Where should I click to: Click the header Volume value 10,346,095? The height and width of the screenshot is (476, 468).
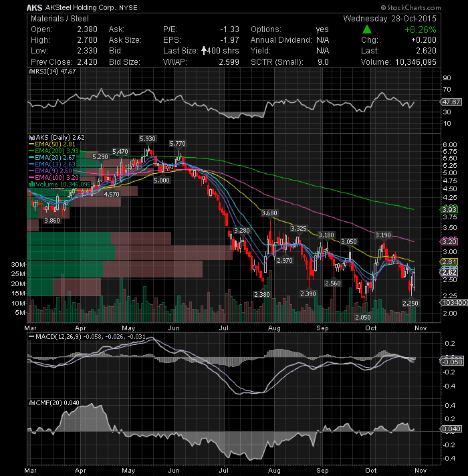pos(416,62)
